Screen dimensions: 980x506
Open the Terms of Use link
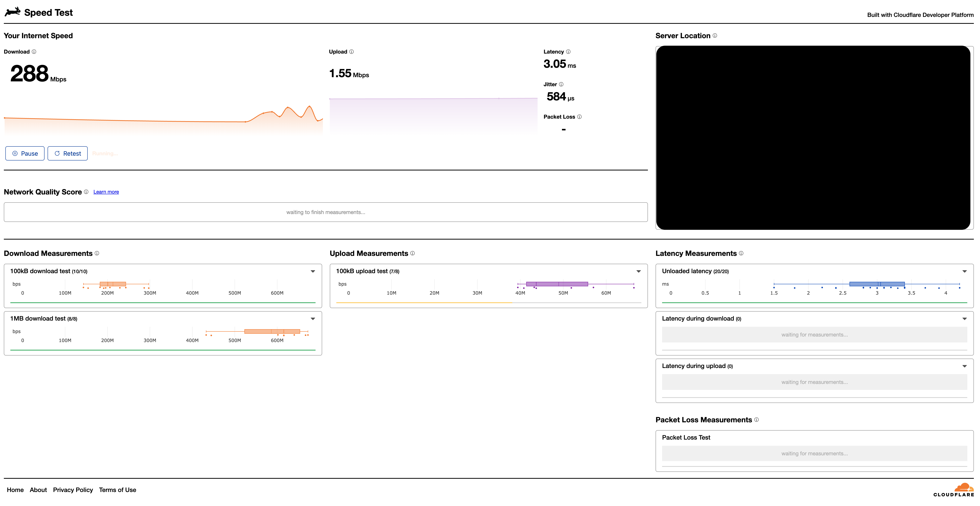click(x=118, y=490)
